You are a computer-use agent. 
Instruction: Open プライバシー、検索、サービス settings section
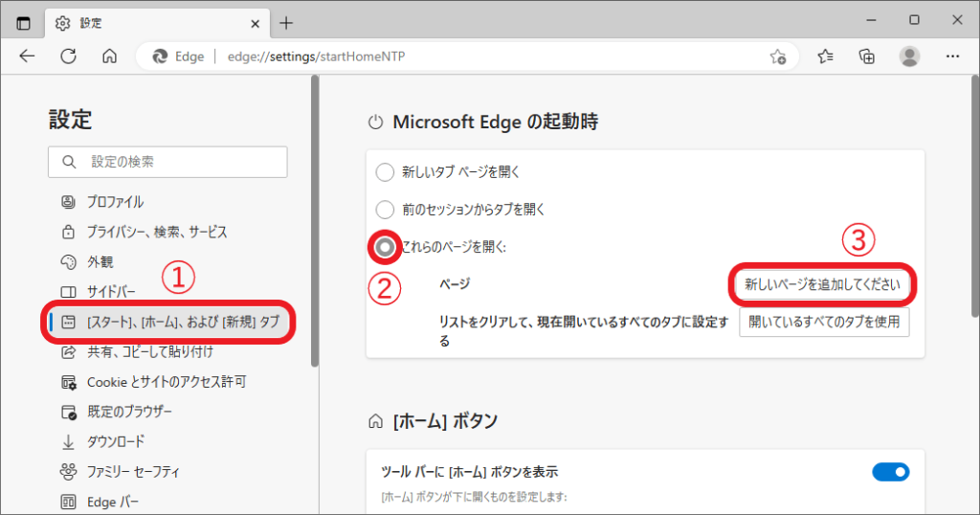click(x=144, y=232)
